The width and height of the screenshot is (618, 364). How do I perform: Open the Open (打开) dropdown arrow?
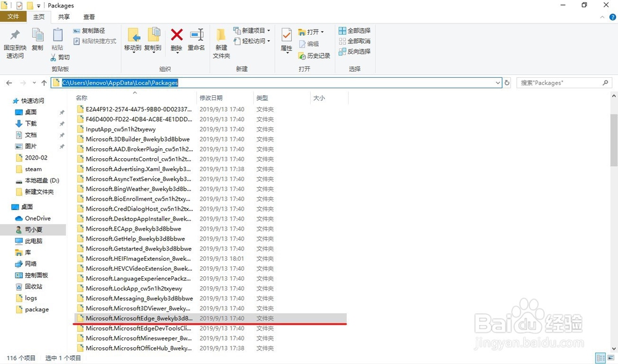tap(323, 32)
